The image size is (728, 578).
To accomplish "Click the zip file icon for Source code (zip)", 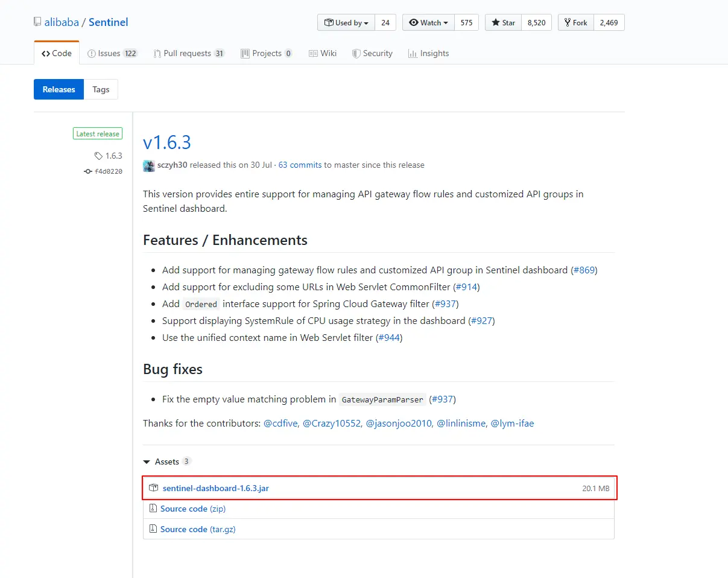I will 153,509.
